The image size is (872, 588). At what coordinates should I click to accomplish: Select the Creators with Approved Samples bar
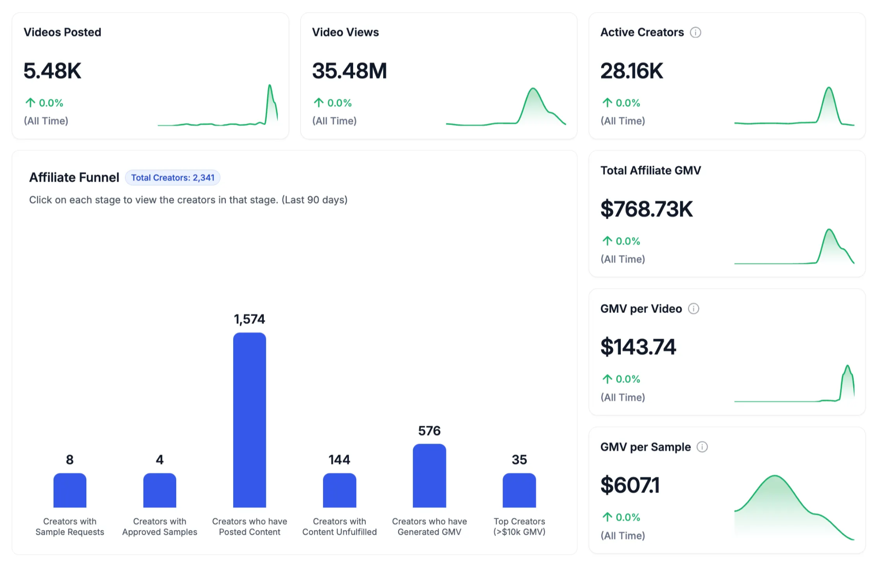160,490
